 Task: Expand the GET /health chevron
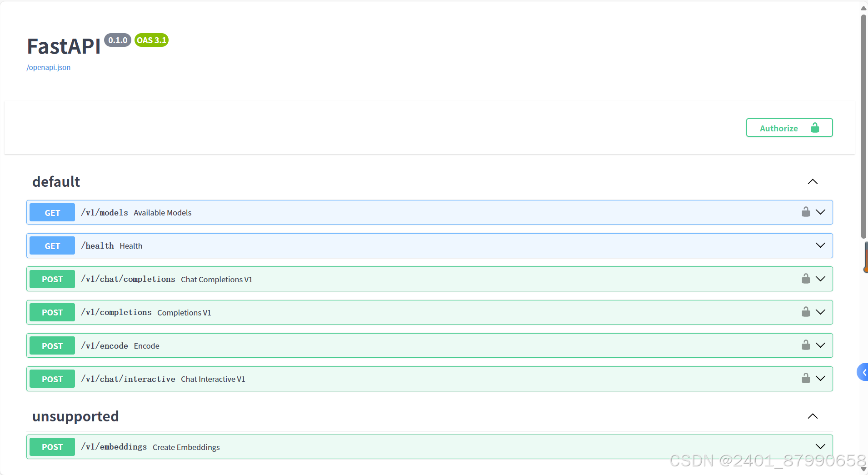pos(820,245)
